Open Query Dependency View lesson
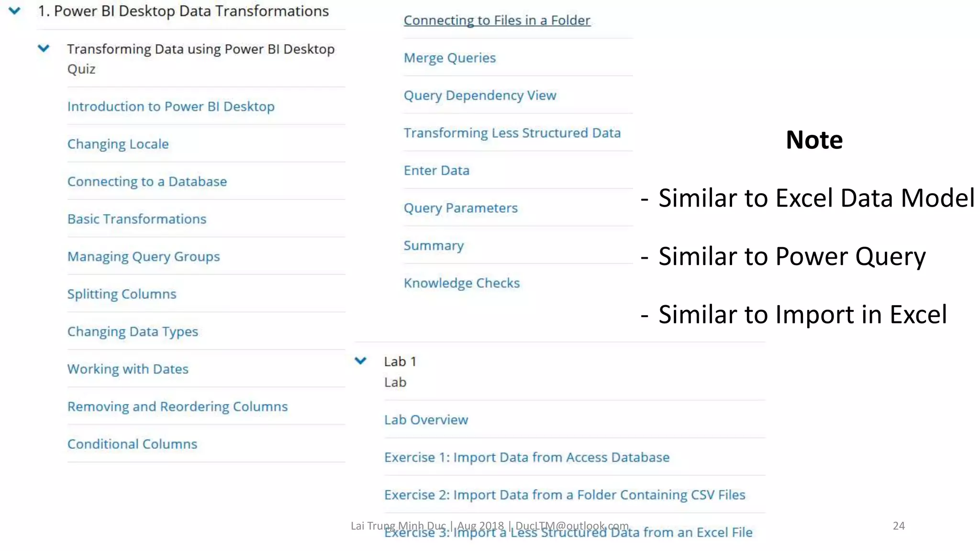The height and width of the screenshot is (551, 980). click(480, 95)
